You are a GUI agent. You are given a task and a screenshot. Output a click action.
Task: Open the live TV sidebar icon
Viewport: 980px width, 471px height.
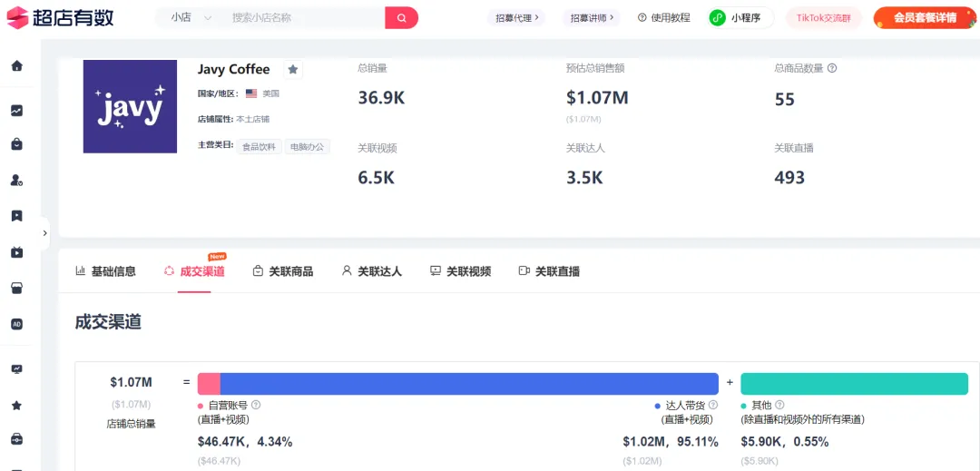(x=17, y=252)
